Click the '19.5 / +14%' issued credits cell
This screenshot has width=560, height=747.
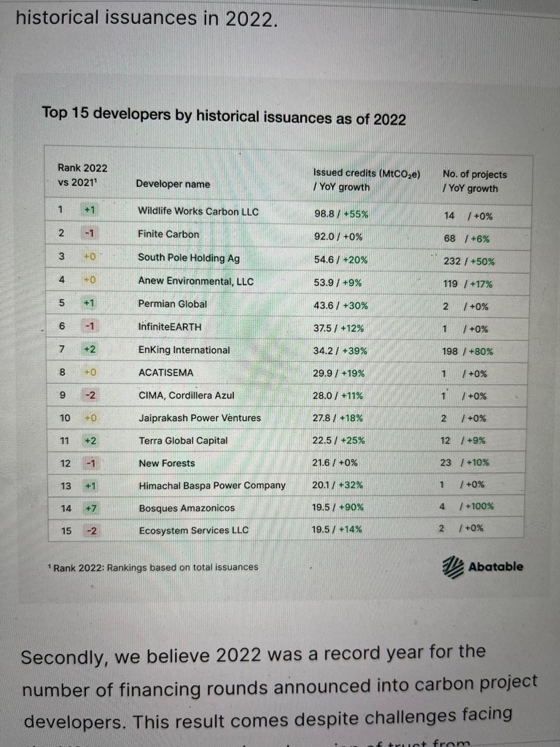click(337, 530)
